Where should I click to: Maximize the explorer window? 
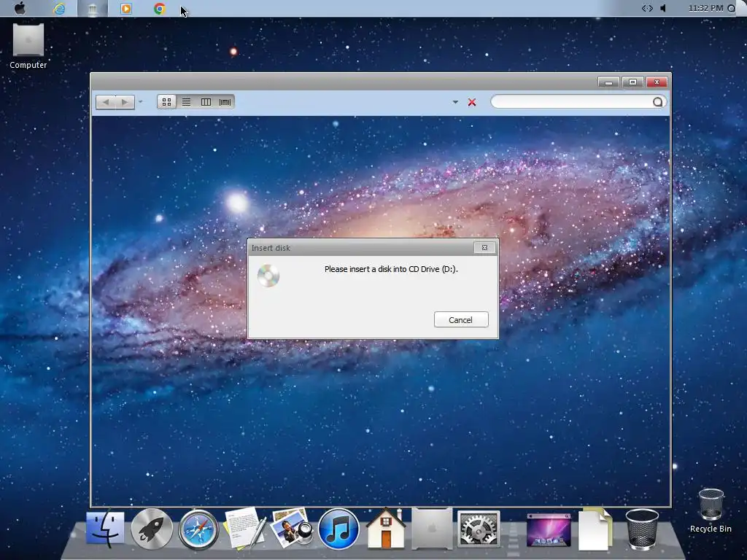point(632,82)
